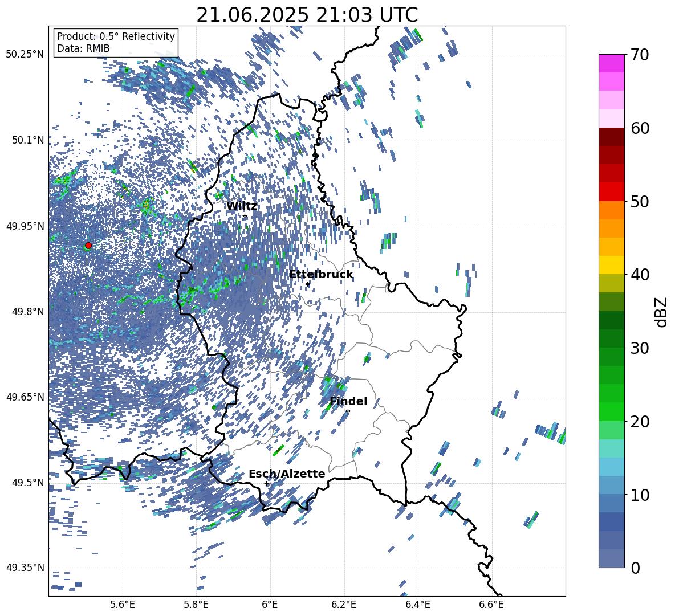Click the 49.95°N latitude tick label
This screenshot has height=616, width=675.
point(25,226)
